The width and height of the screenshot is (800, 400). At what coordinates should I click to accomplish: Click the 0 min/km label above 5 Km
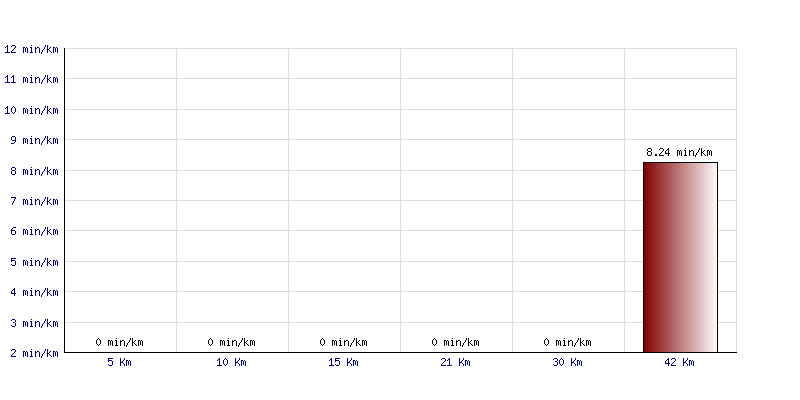(119, 342)
